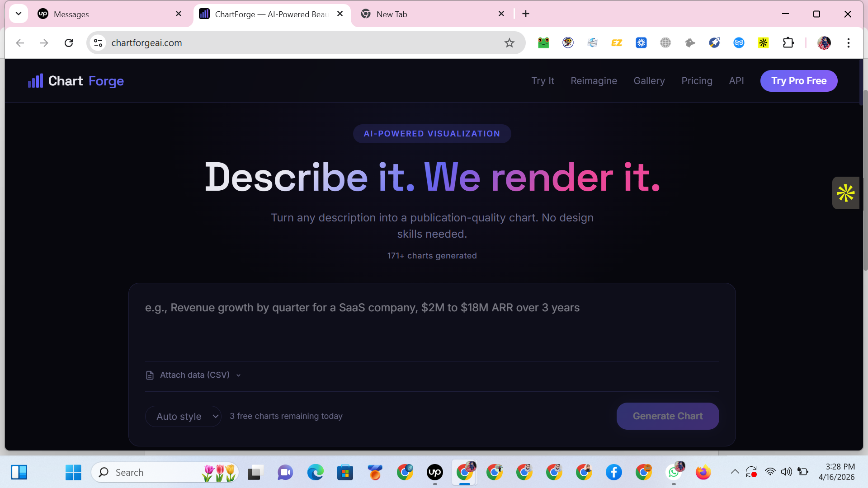Go back in browser history
The image size is (868, 488).
tap(20, 43)
